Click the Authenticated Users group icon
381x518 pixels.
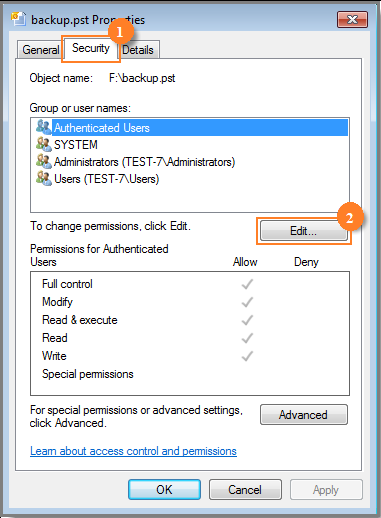point(44,127)
